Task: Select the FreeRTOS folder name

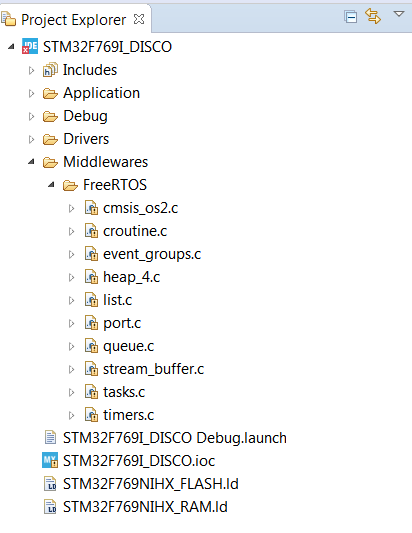Action: pyautogui.click(x=115, y=185)
